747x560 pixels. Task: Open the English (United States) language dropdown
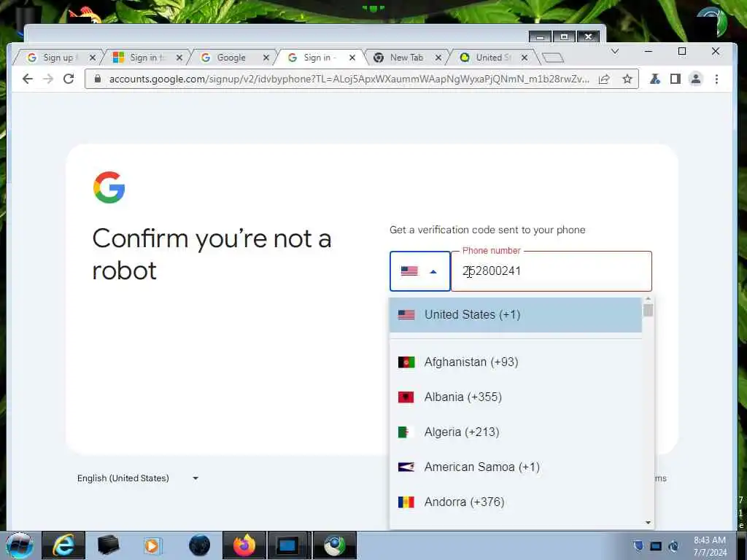pyautogui.click(x=138, y=478)
